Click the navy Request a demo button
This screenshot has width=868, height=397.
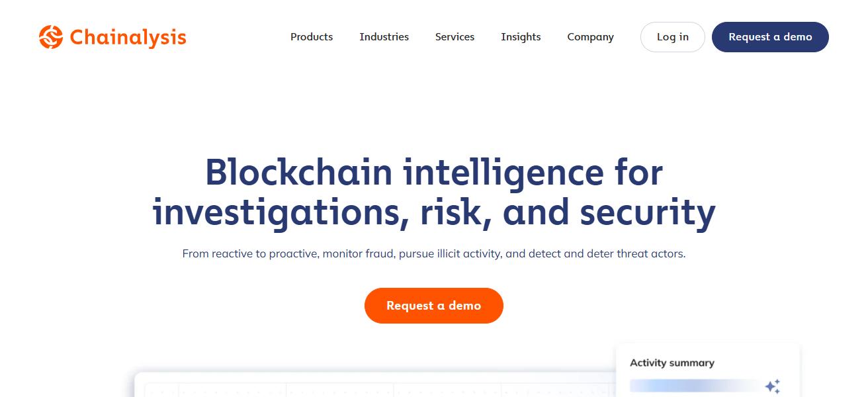[770, 37]
